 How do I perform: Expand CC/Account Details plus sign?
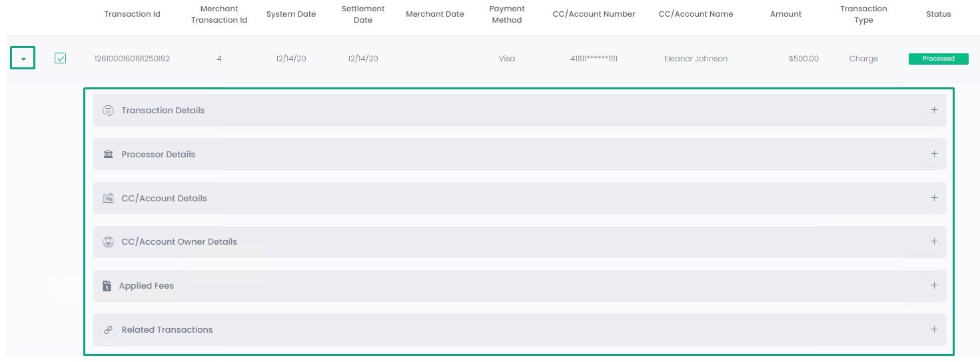[933, 198]
